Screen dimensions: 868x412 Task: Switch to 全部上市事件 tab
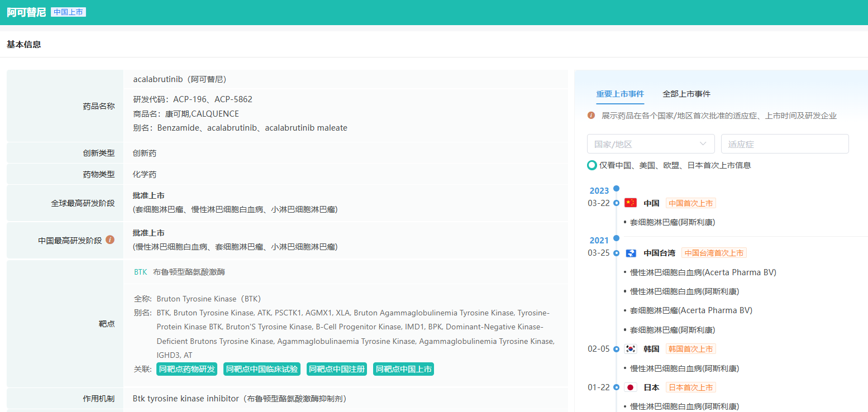coord(686,94)
